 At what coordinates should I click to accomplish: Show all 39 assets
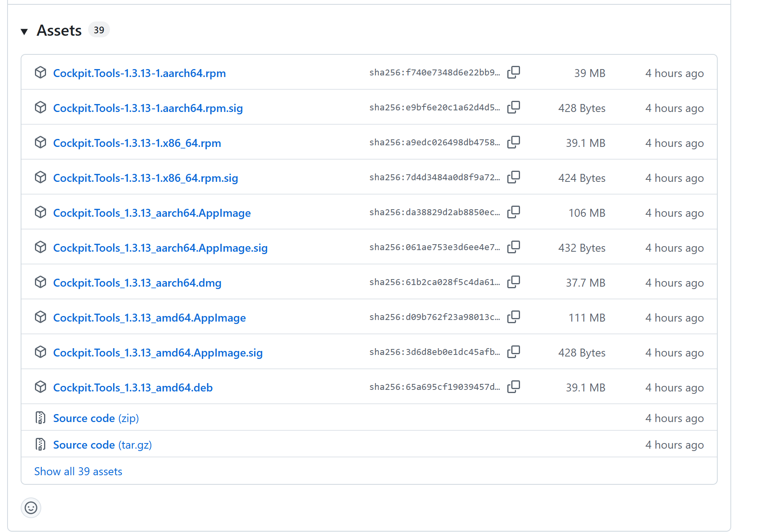[78, 471]
